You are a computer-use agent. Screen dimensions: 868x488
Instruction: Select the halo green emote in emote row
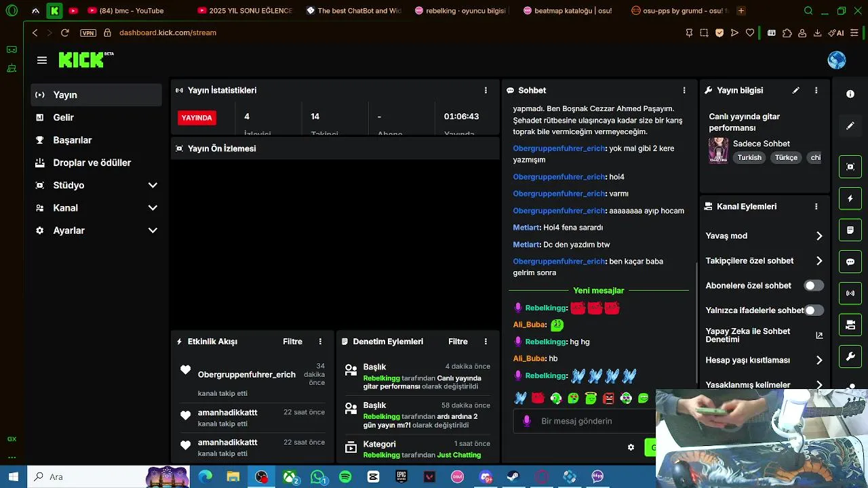pyautogui.click(x=591, y=399)
